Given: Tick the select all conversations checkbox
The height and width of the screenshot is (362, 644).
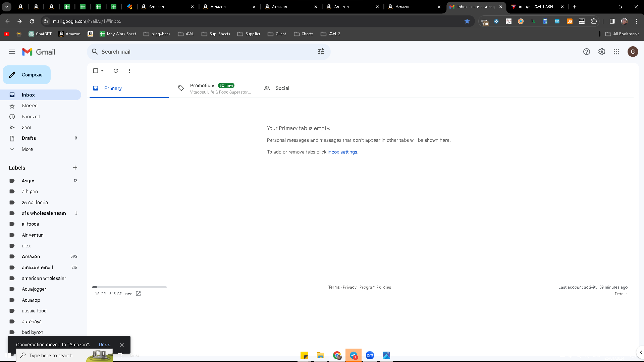Looking at the screenshot, I should click(x=96, y=71).
